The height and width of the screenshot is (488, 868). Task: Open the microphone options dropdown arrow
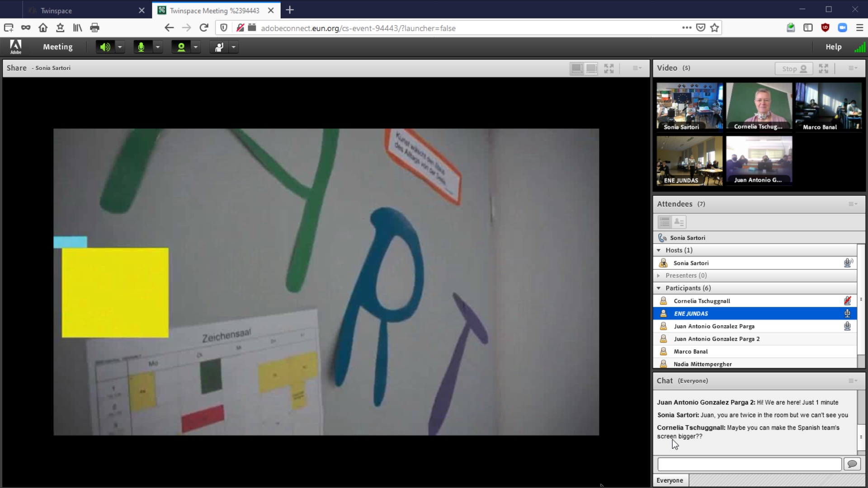coord(158,47)
